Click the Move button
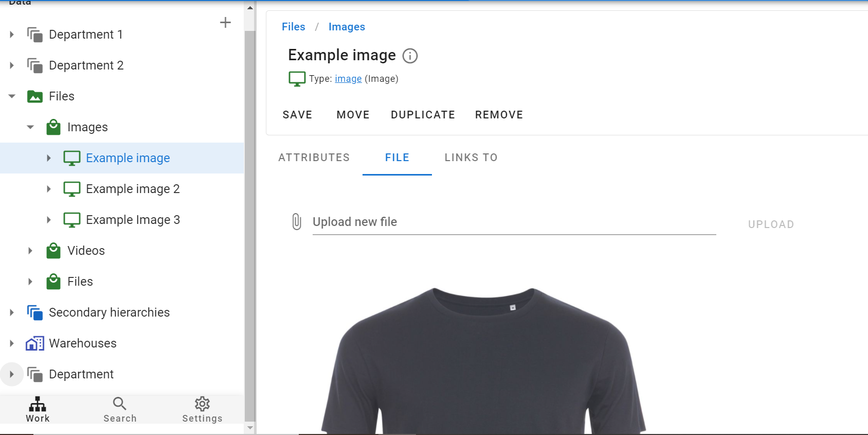 point(353,115)
